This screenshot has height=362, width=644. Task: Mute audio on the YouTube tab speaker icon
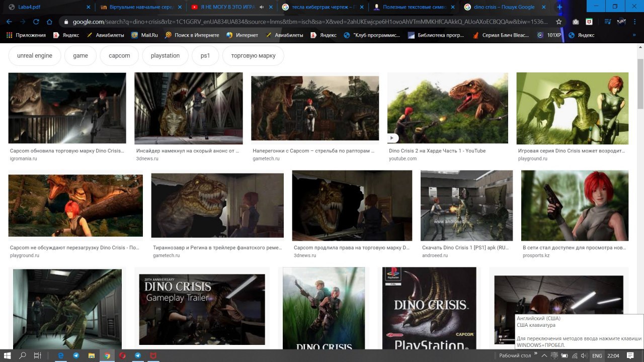(x=262, y=7)
